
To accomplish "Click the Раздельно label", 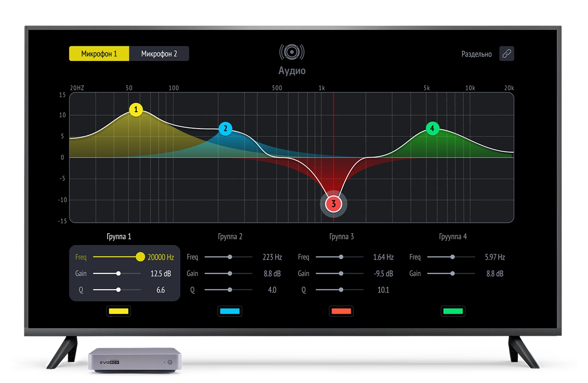I will click(476, 54).
